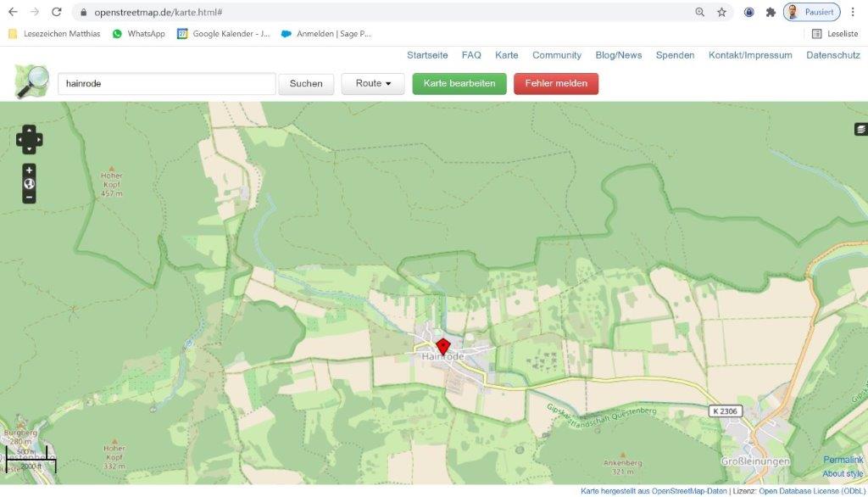Pan the map right with arrow control
Viewport: 868px width, 497px height.
click(x=38, y=139)
